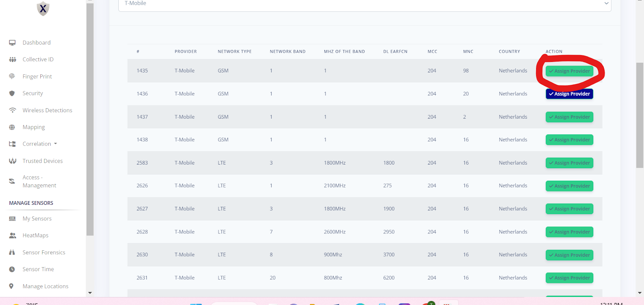Assign provider for row 2626
Viewport: 644px width, 305px height.
[569, 186]
